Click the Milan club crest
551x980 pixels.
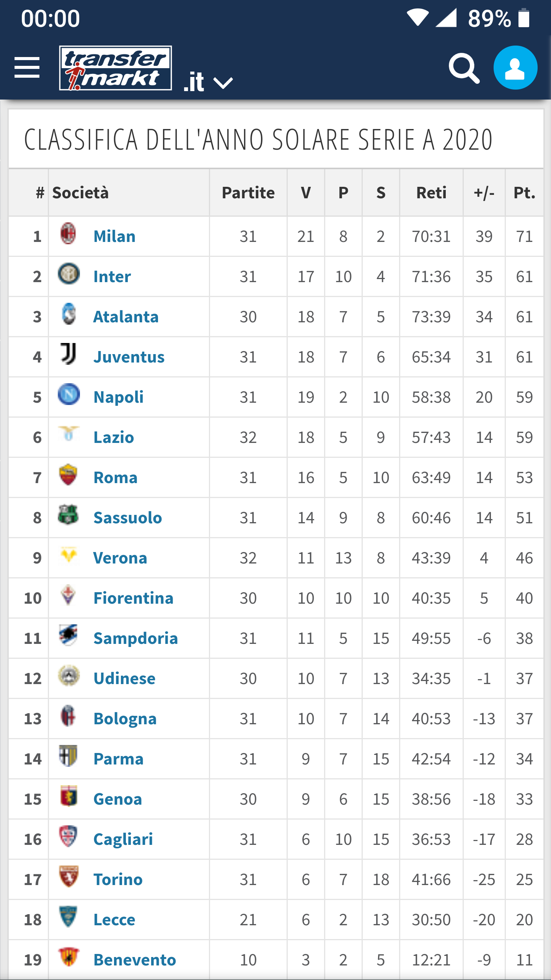point(68,234)
